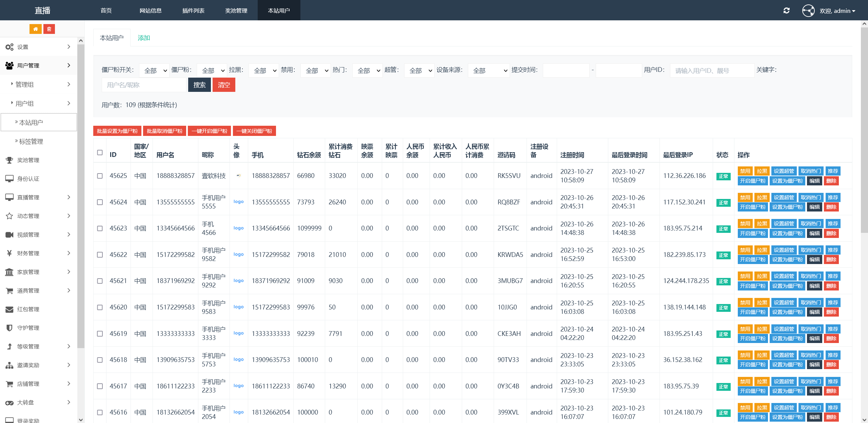Click the 一键开启僵尸粉 button

point(209,131)
